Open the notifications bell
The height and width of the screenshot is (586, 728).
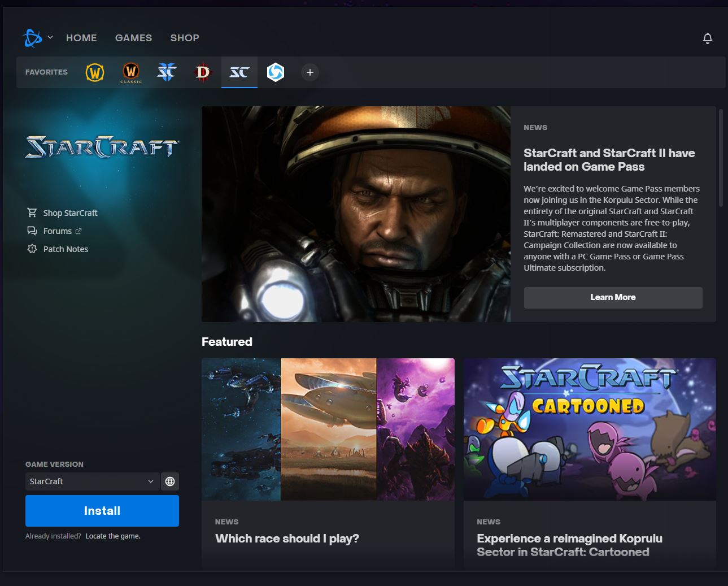click(707, 38)
